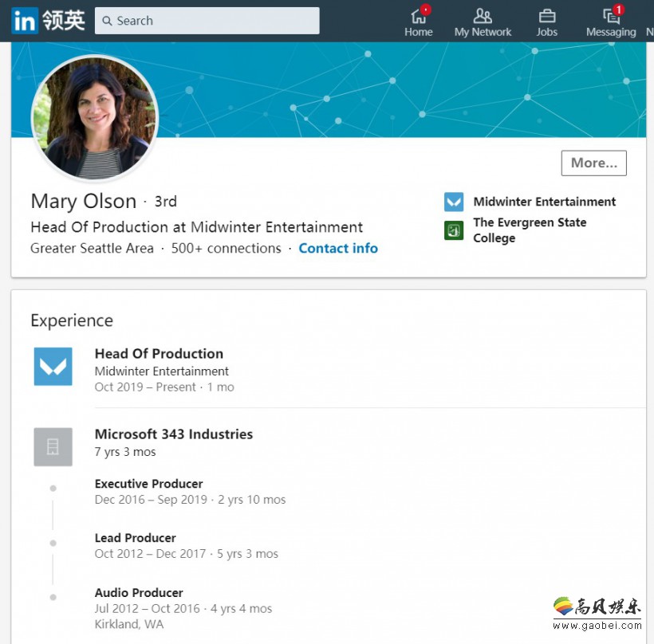The height and width of the screenshot is (644, 654).
Task: Click the Evergreen State College logo icon
Action: coord(454,230)
